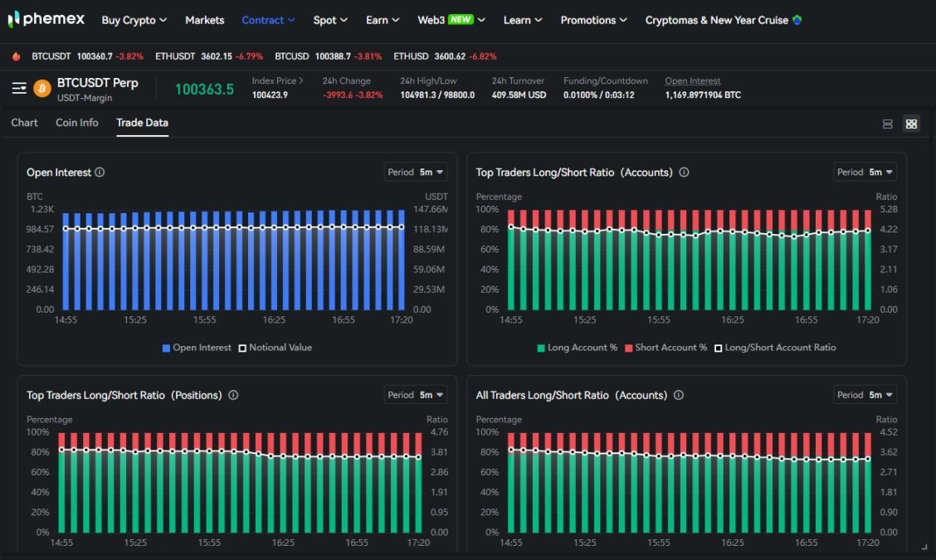Click the info icon beside Open Interest title
Image resolution: width=936 pixels, height=560 pixels.
coord(100,173)
